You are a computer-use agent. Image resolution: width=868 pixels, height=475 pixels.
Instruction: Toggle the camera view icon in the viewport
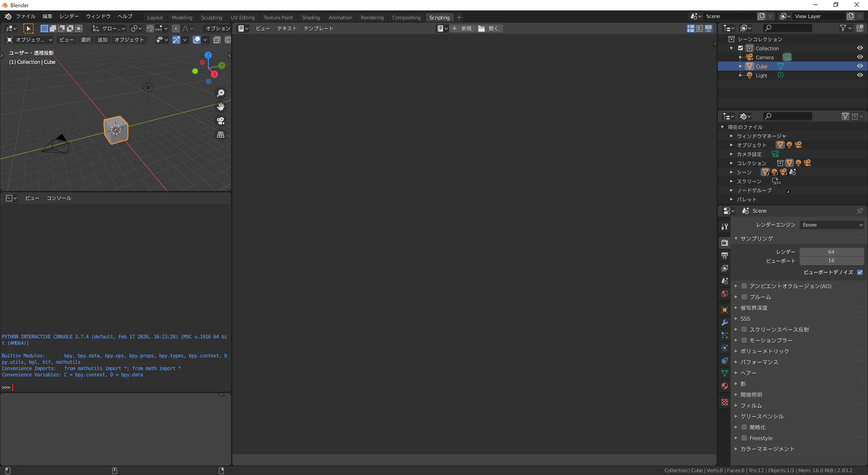(x=221, y=121)
